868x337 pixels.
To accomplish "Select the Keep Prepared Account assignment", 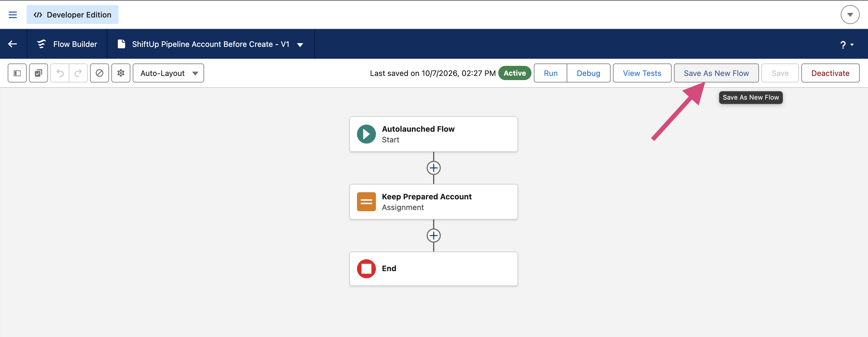I will [433, 202].
